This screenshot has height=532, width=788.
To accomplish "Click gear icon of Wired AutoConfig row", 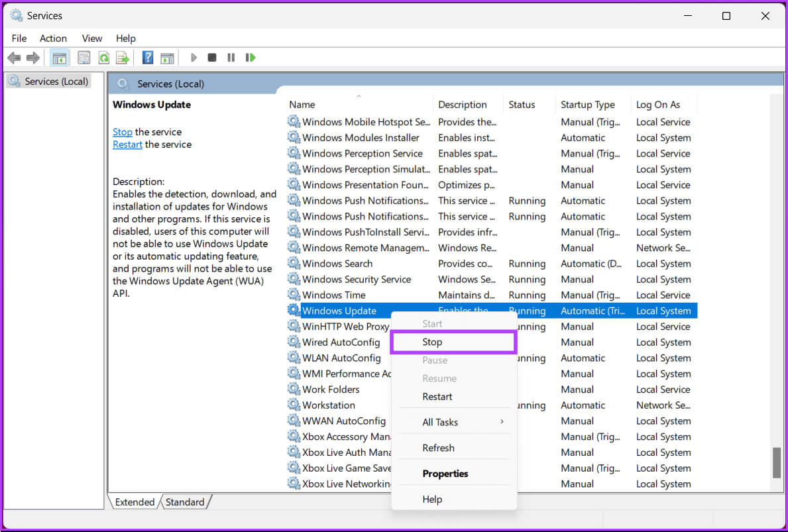I will (294, 342).
